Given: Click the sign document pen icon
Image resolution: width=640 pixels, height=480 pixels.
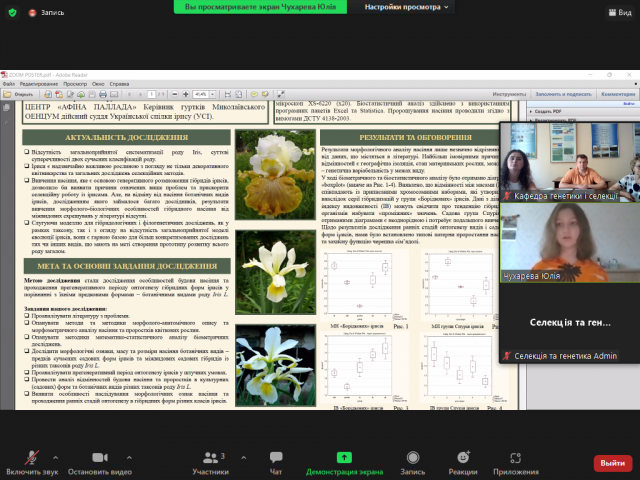Looking at the screenshot, I should [70, 94].
